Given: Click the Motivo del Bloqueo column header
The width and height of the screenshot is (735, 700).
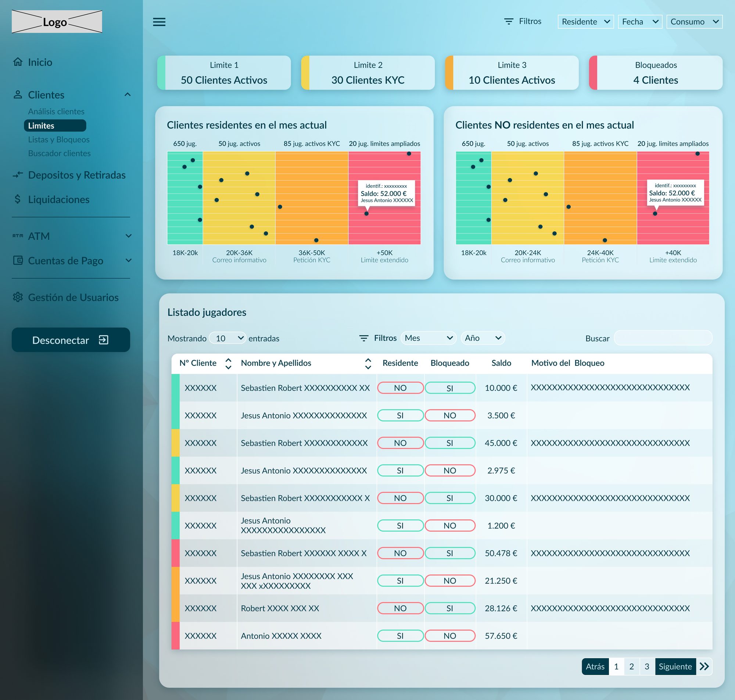Looking at the screenshot, I should [x=568, y=363].
